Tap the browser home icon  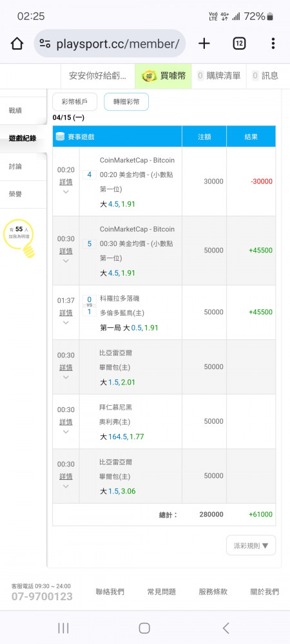click(x=17, y=44)
